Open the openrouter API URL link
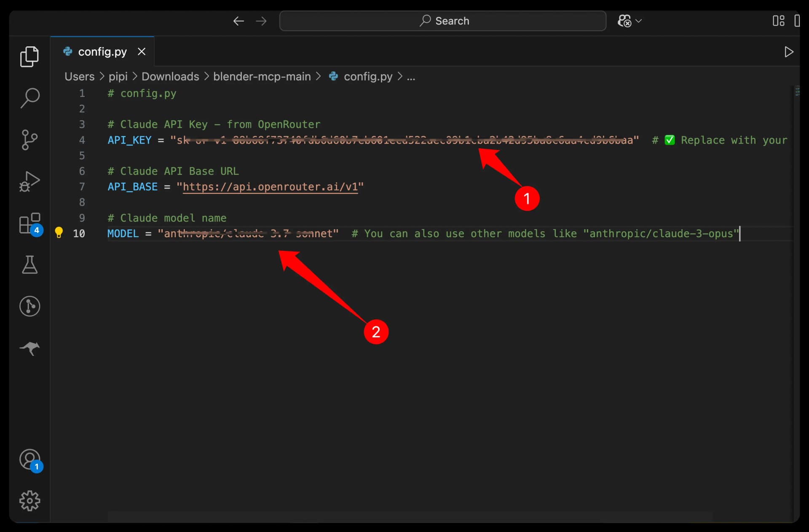The image size is (809, 532). 270,187
